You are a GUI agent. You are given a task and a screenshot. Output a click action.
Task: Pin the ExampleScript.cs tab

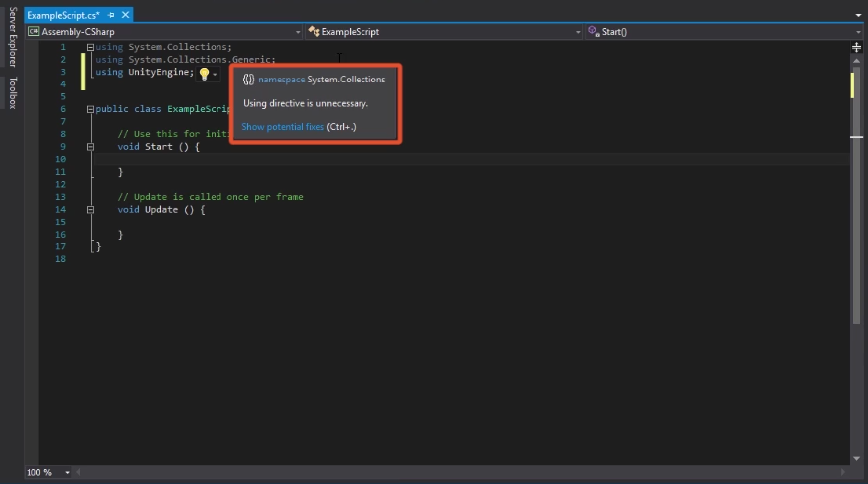click(111, 15)
